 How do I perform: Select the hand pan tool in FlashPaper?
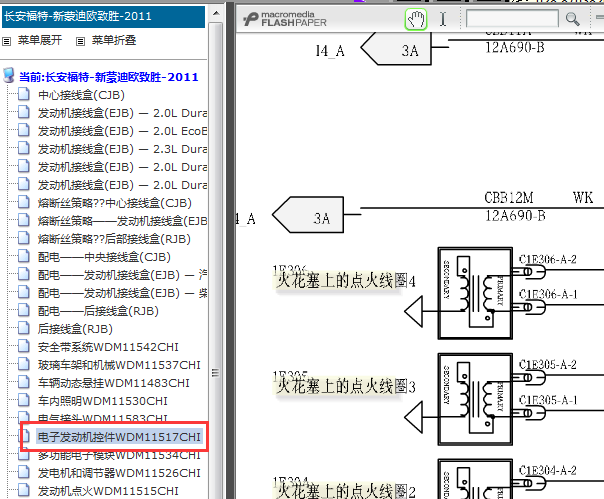(416, 19)
